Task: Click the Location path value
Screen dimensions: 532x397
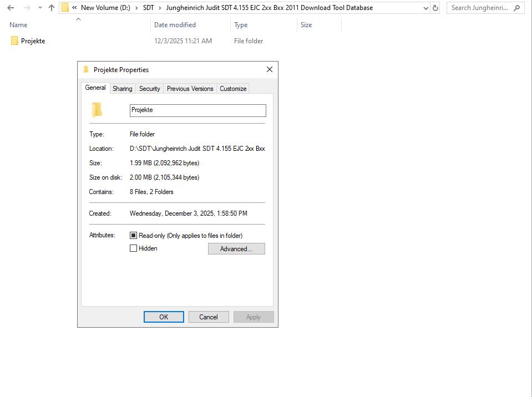Action: (197, 149)
